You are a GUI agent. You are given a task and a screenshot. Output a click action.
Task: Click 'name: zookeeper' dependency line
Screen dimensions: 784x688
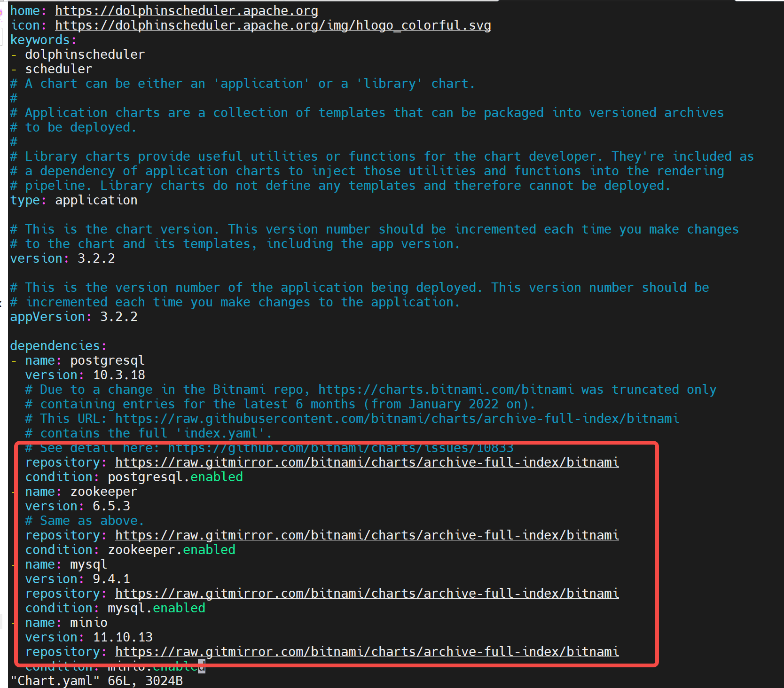coord(81,492)
